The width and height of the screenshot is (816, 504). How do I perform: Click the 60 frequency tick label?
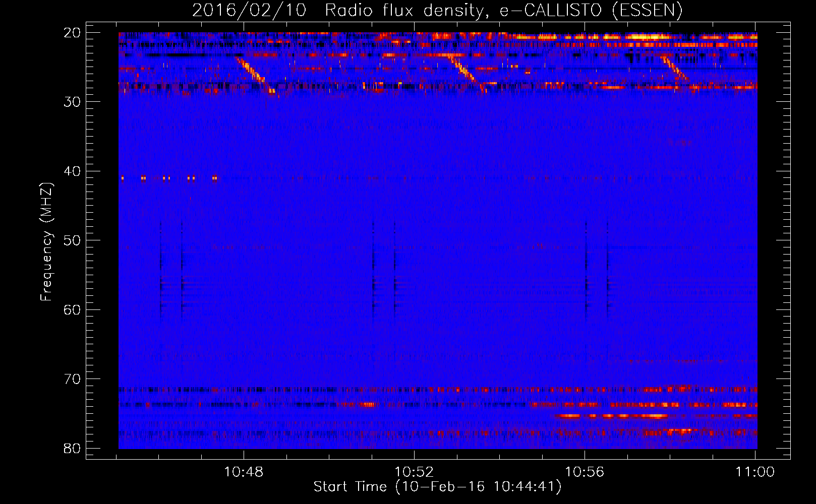(72, 310)
